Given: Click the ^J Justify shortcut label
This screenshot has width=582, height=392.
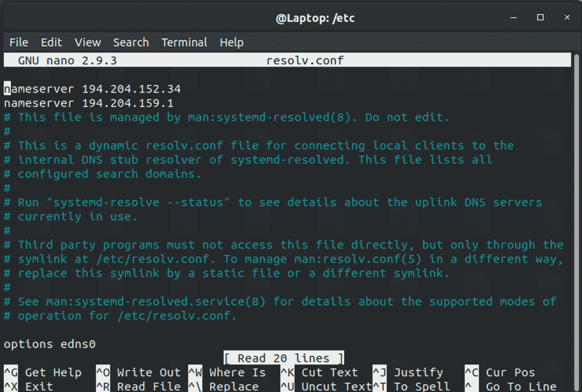Looking at the screenshot, I should (x=408, y=372).
